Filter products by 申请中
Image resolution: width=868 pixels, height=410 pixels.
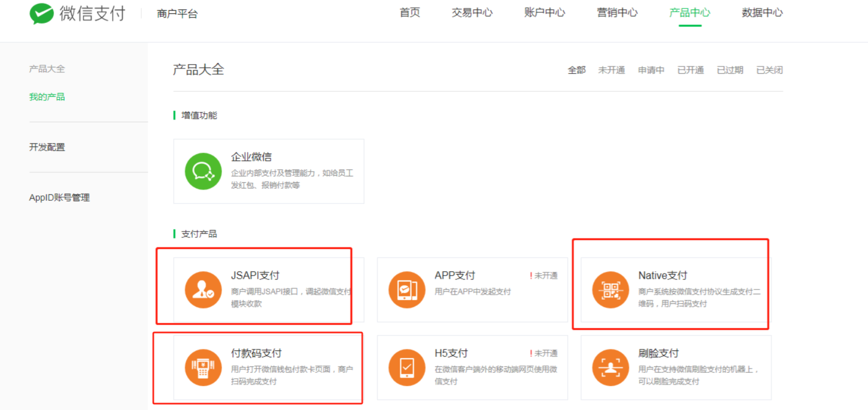click(x=651, y=70)
